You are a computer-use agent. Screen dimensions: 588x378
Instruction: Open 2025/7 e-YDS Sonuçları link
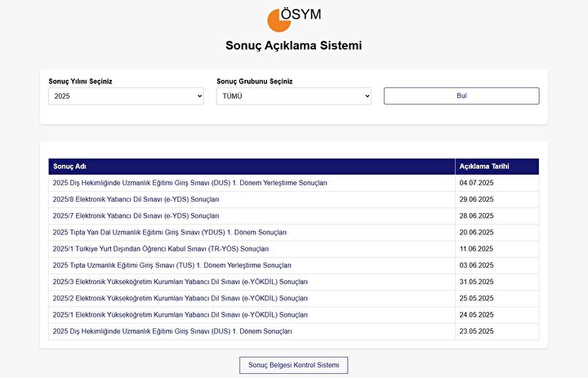(x=136, y=216)
